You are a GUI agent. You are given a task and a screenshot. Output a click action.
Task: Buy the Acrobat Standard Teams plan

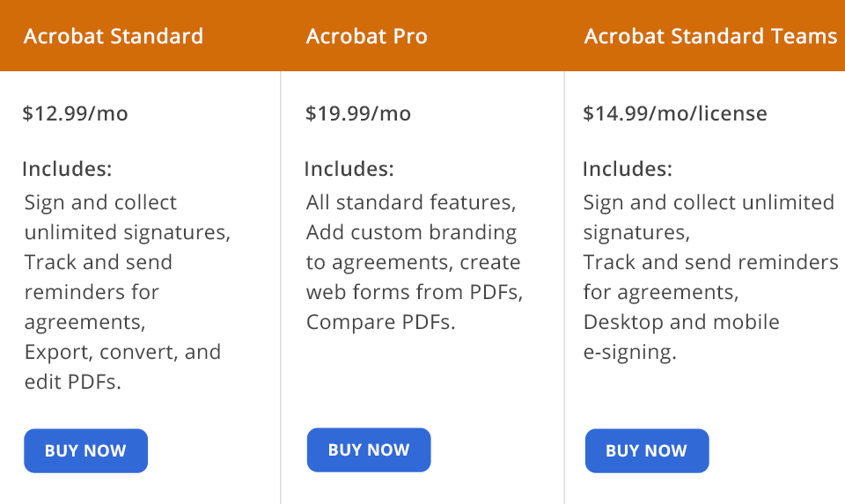[x=646, y=451]
